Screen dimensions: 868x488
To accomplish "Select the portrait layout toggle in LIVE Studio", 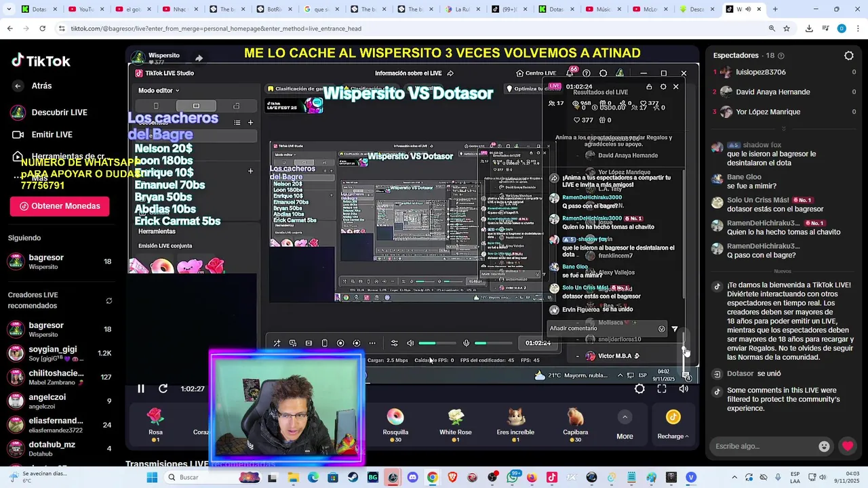I will click(156, 106).
